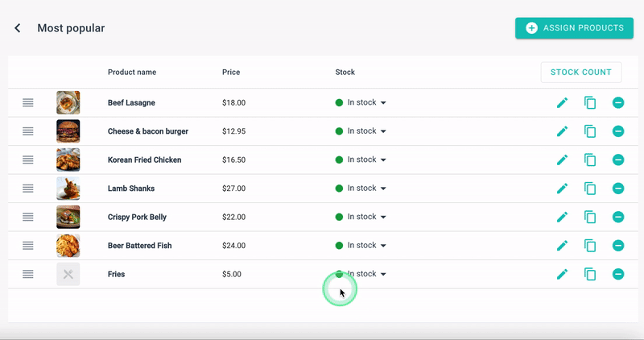Click the $12.95 price value
The image size is (644, 340).
[x=233, y=131]
